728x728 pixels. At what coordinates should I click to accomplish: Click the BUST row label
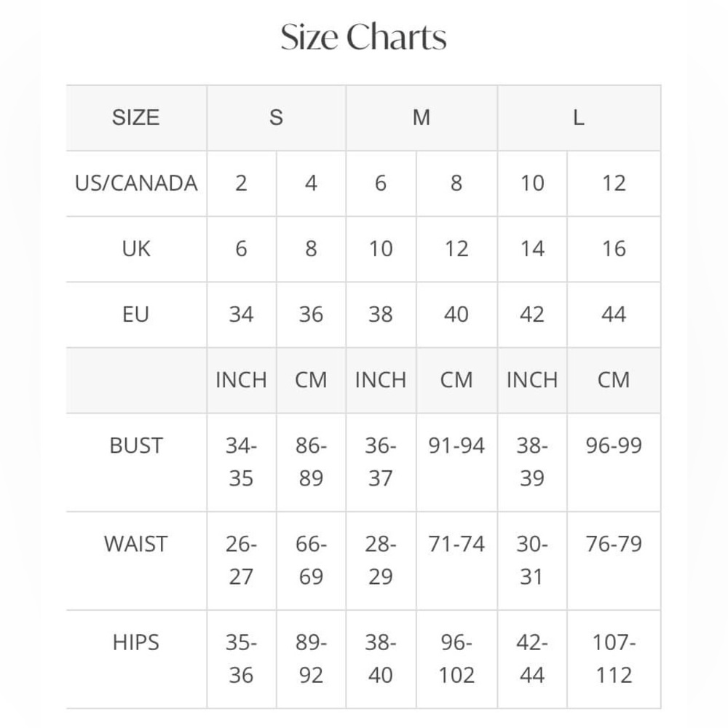click(x=136, y=446)
